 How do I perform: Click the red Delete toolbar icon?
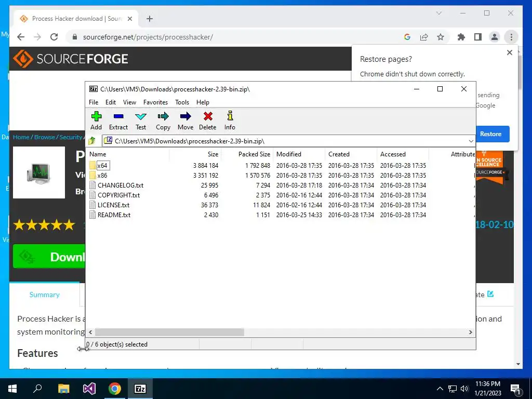(208, 116)
